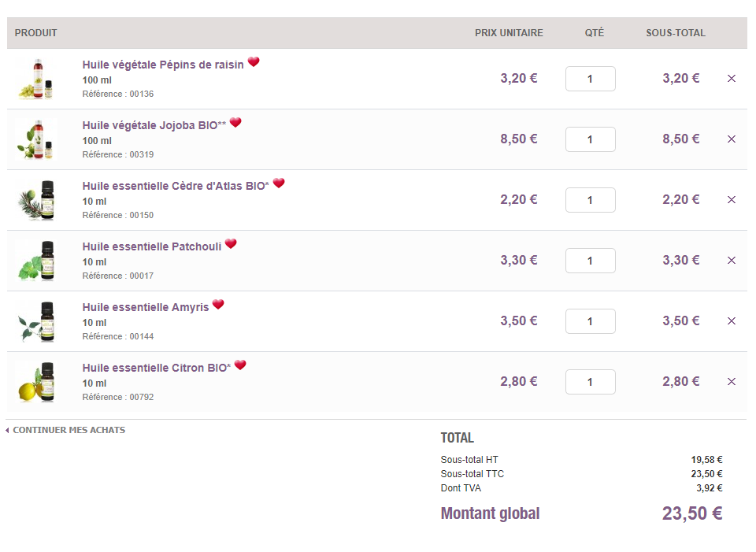756x552 pixels.
Task: Click Continuer mes achats link
Action: (69, 430)
